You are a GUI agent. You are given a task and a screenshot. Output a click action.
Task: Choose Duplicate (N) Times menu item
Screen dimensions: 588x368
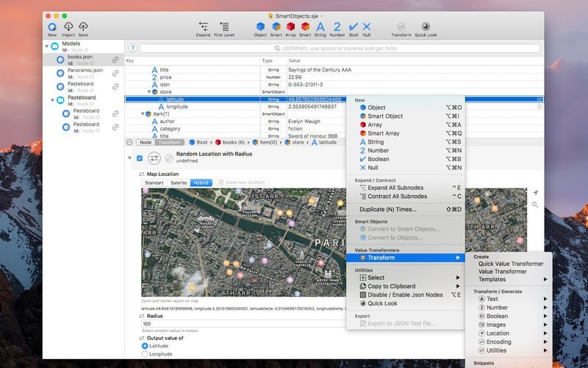click(406, 210)
